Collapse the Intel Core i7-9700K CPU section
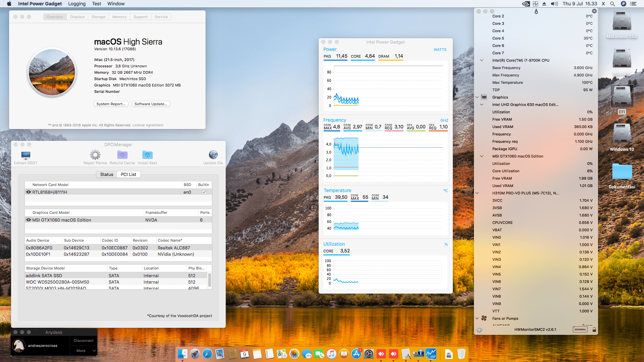Viewport: 644px width, 362px height. 482,60
